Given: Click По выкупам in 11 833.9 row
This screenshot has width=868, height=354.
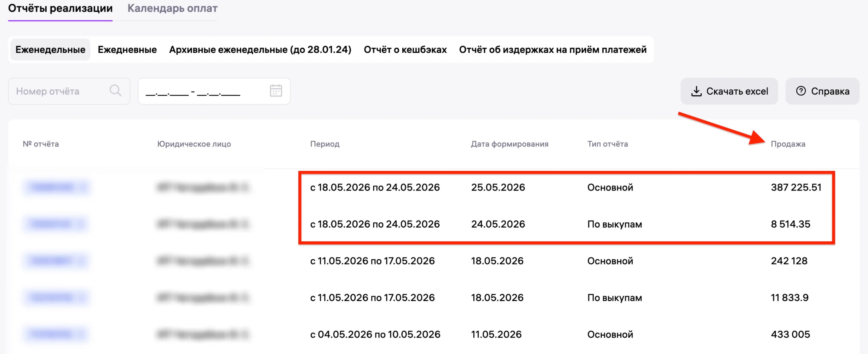Looking at the screenshot, I should (x=615, y=298).
